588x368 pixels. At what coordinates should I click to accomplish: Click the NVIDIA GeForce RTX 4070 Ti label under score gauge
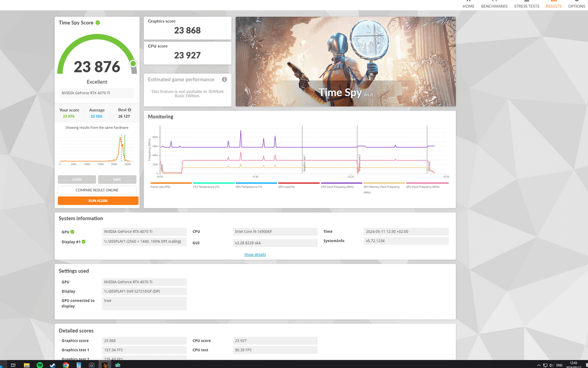pyautogui.click(x=97, y=93)
